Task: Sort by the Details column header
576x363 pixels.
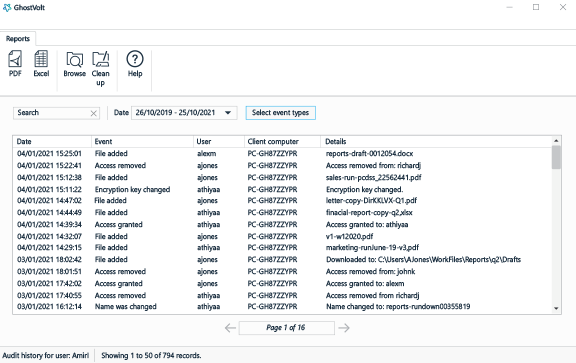Action: [x=436, y=141]
